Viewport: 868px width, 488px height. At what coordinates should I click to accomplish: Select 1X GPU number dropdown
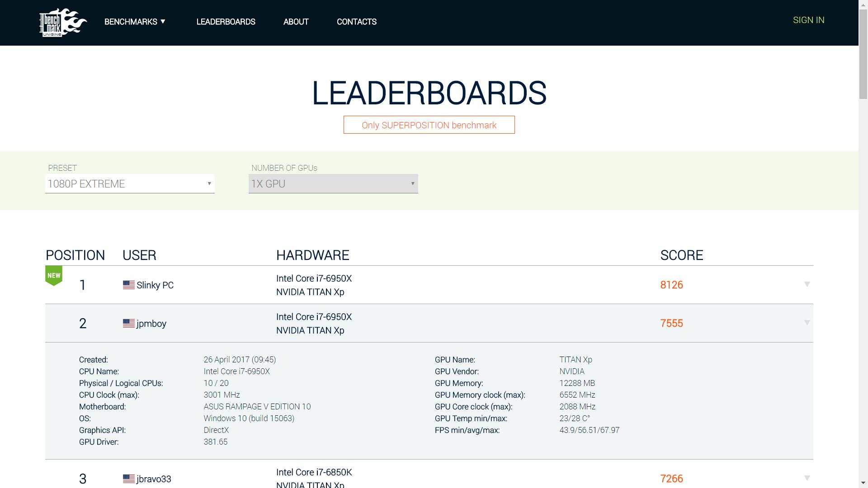coord(333,183)
